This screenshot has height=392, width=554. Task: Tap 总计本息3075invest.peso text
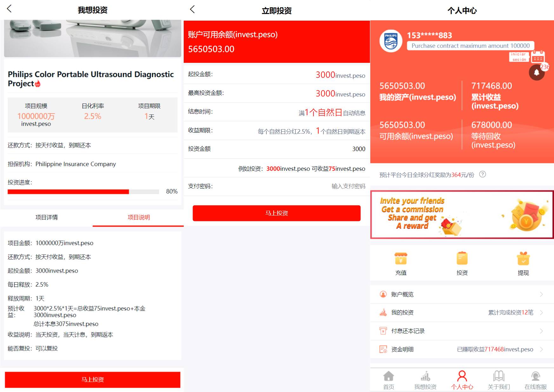click(66, 324)
